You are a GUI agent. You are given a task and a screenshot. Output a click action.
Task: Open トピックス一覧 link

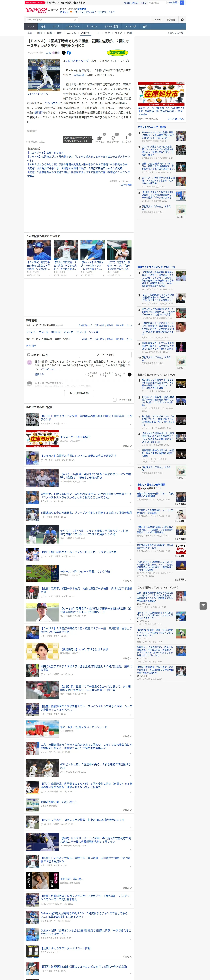pyautogui.click(x=175, y=33)
